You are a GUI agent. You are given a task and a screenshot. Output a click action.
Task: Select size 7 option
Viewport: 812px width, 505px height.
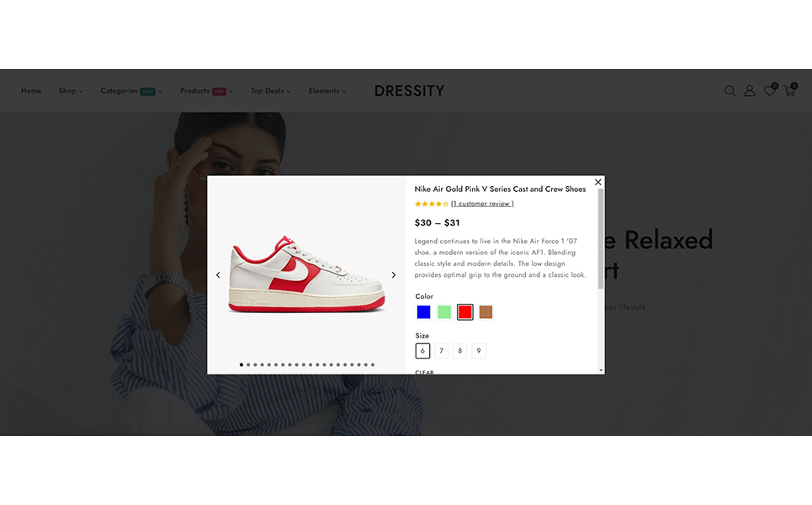pyautogui.click(x=441, y=351)
